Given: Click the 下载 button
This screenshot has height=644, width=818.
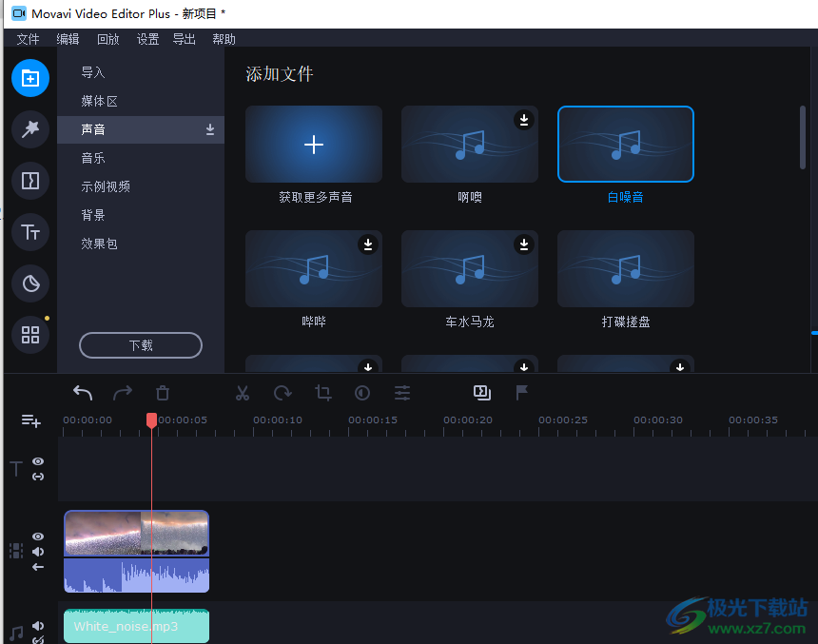Looking at the screenshot, I should tap(141, 345).
